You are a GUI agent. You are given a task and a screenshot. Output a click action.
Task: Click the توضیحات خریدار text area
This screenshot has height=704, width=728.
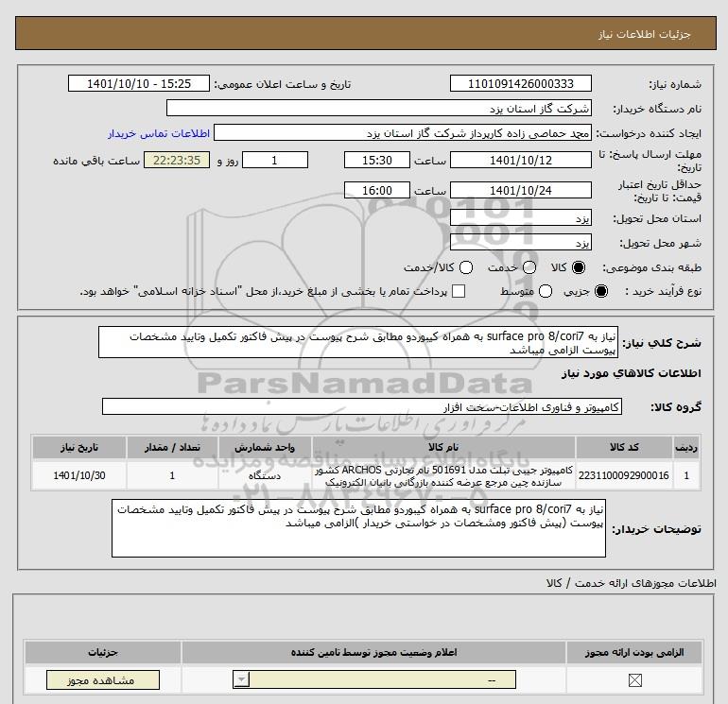click(358, 528)
